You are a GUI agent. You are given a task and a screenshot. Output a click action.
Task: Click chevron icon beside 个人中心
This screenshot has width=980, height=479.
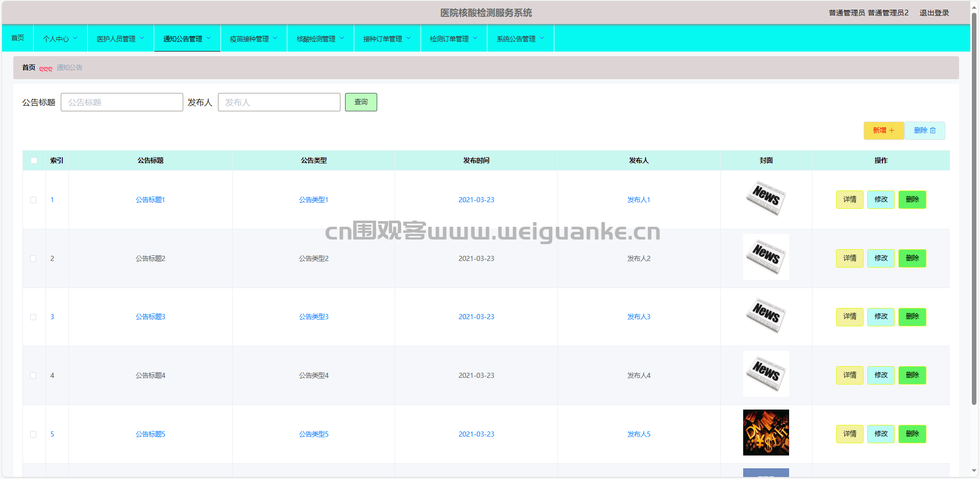click(x=76, y=38)
